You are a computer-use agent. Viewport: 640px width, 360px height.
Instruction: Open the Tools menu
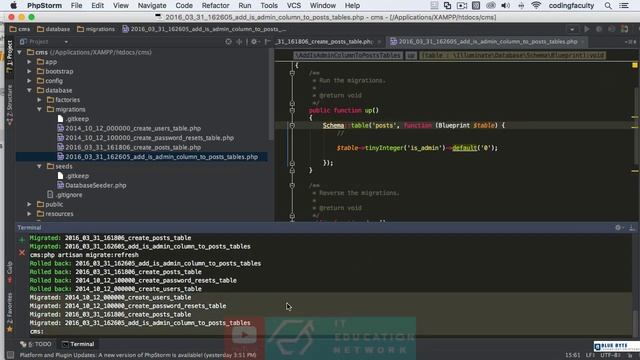click(x=269, y=6)
